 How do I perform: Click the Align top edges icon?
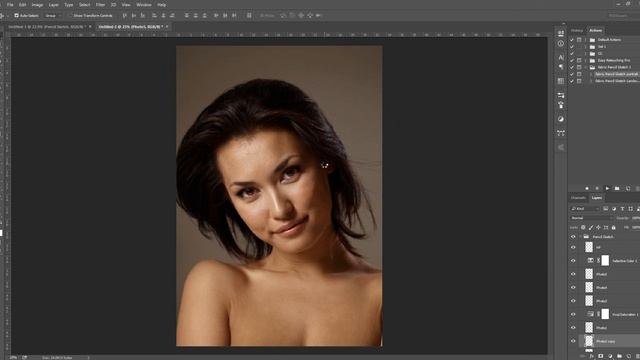[124, 16]
